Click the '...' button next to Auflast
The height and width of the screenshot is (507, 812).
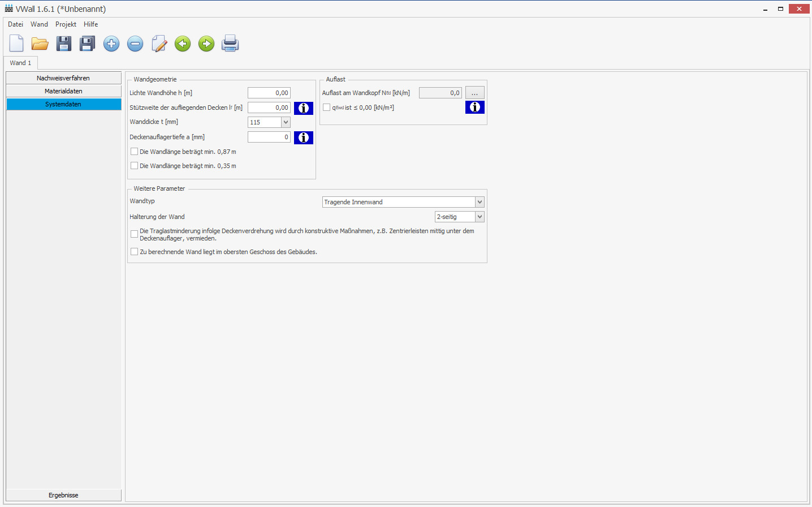pos(475,93)
